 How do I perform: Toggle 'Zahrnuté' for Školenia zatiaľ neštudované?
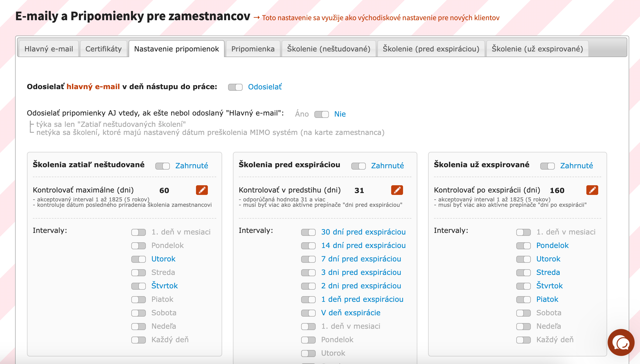[x=162, y=166]
